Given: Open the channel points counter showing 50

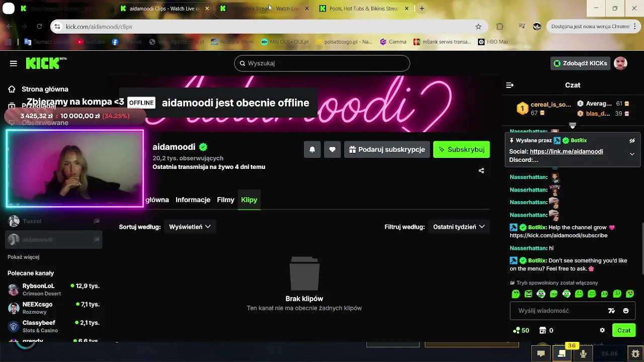Looking at the screenshot, I should [521, 330].
